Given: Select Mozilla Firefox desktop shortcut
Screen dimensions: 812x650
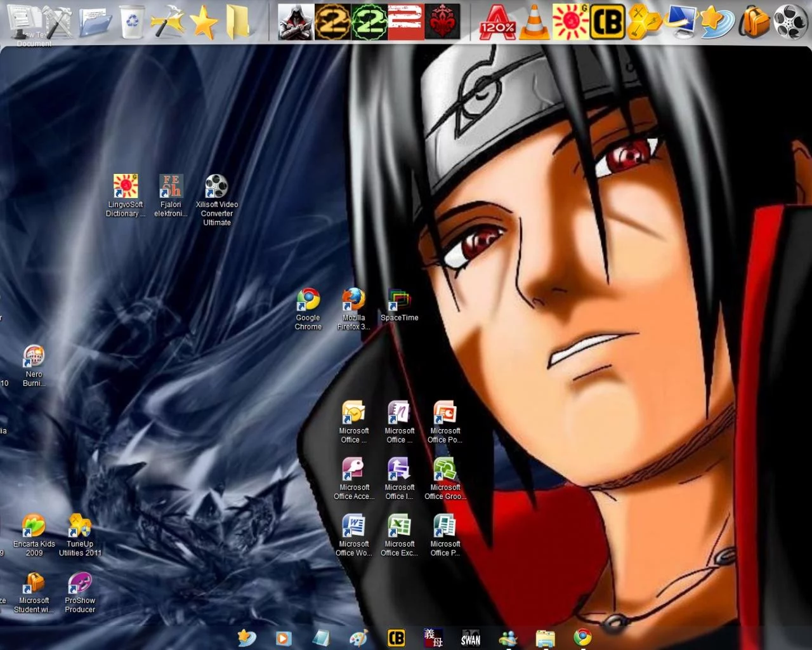Looking at the screenshot, I should (354, 309).
